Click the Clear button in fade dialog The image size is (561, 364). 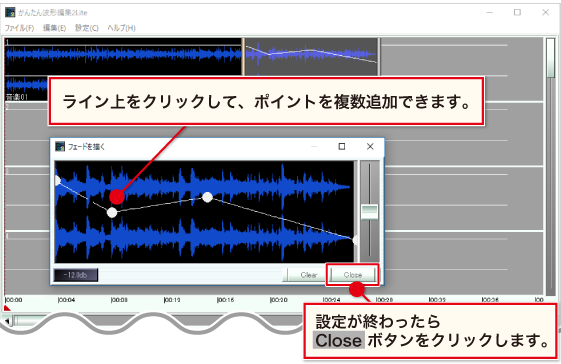point(308,275)
